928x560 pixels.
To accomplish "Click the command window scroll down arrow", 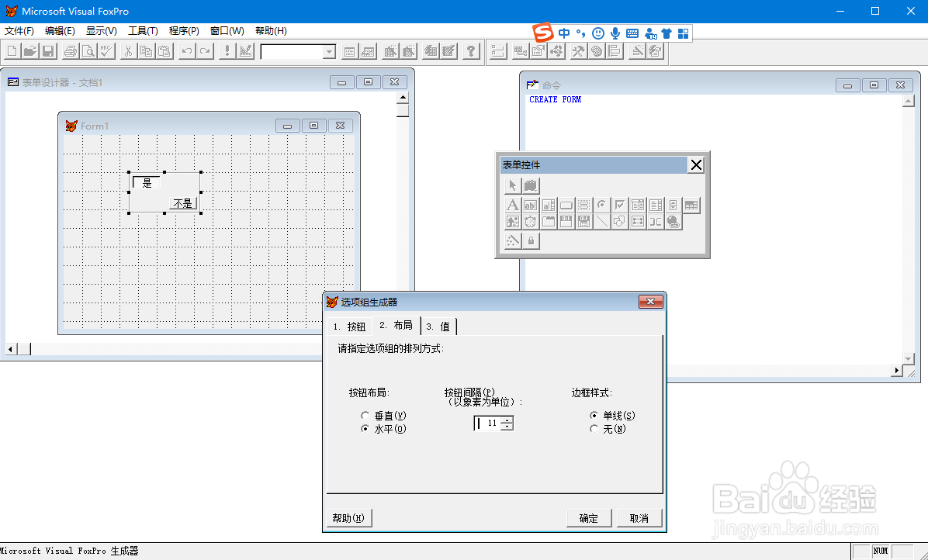I will click(909, 358).
